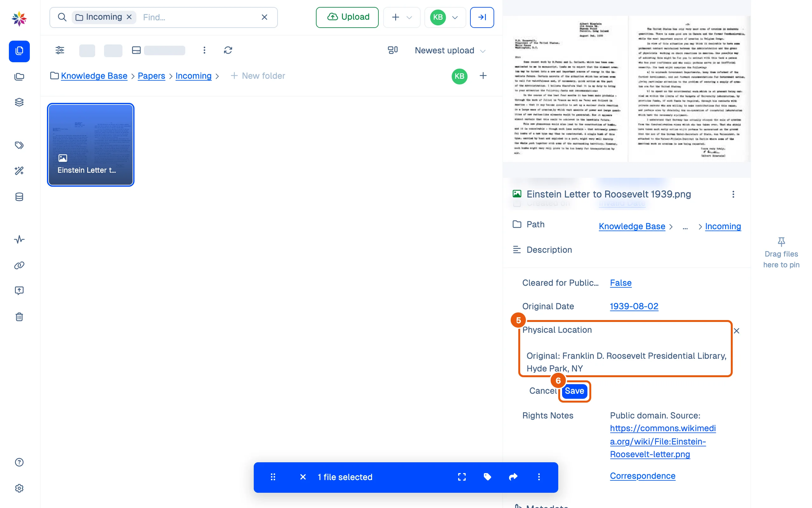812x508 pixels.
Task: Open the Newest upload sort dropdown
Action: coord(450,50)
